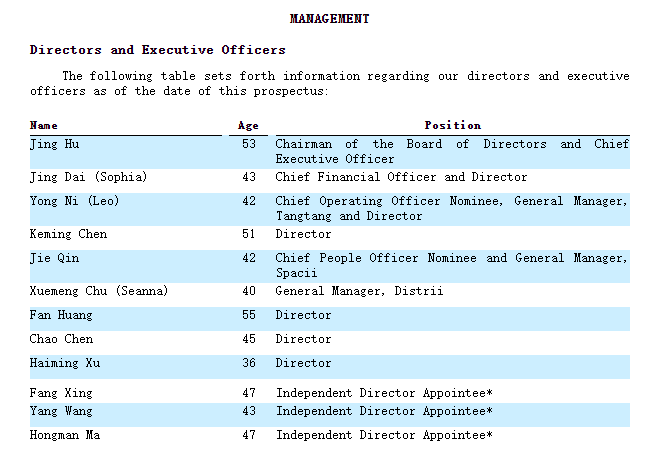This screenshot has height=452, width=658.
Task: Click Director in Fan Huang's row
Action: tap(303, 315)
